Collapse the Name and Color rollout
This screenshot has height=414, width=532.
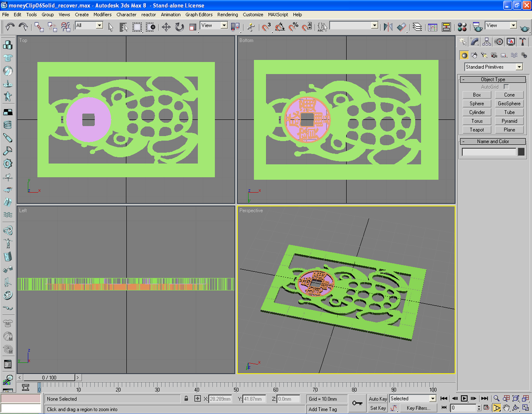point(493,141)
